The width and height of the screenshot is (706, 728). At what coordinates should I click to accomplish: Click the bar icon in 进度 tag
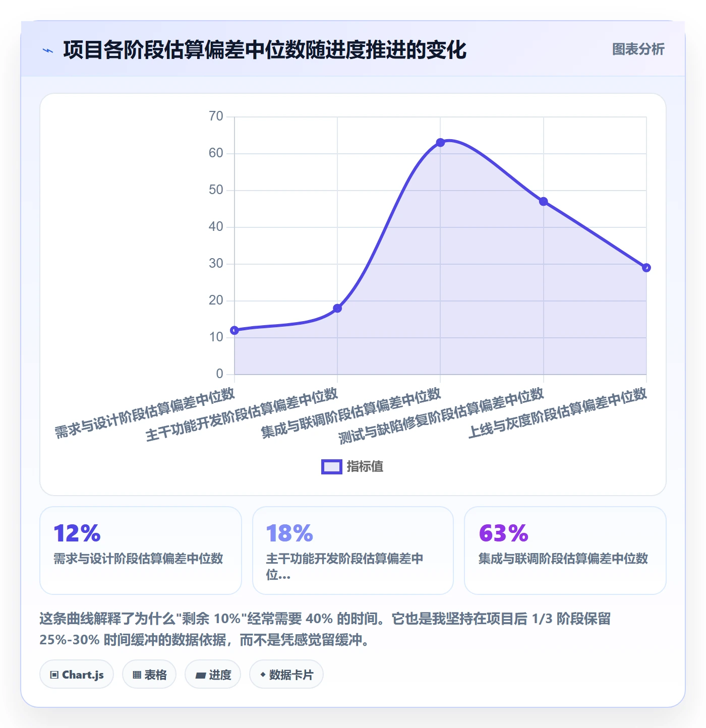201,676
